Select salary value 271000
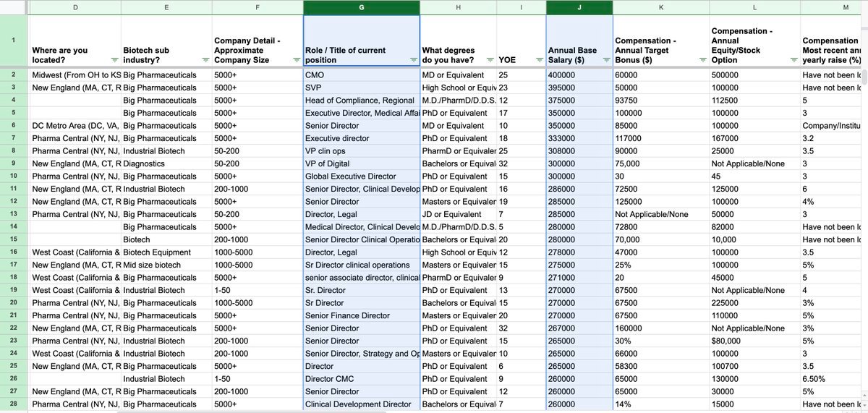Image resolution: width=868 pixels, height=413 pixels. click(579, 277)
